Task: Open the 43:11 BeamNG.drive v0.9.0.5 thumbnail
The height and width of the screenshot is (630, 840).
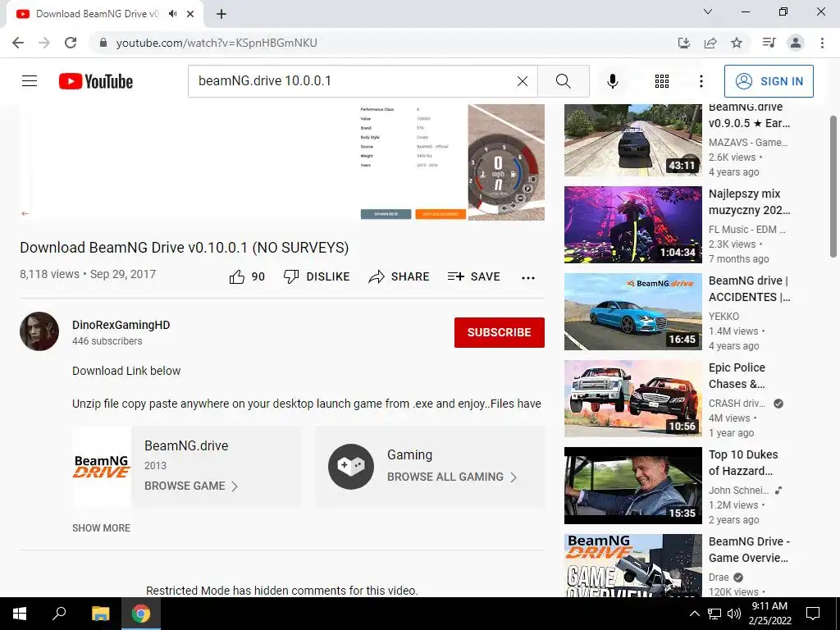Action: click(632, 140)
